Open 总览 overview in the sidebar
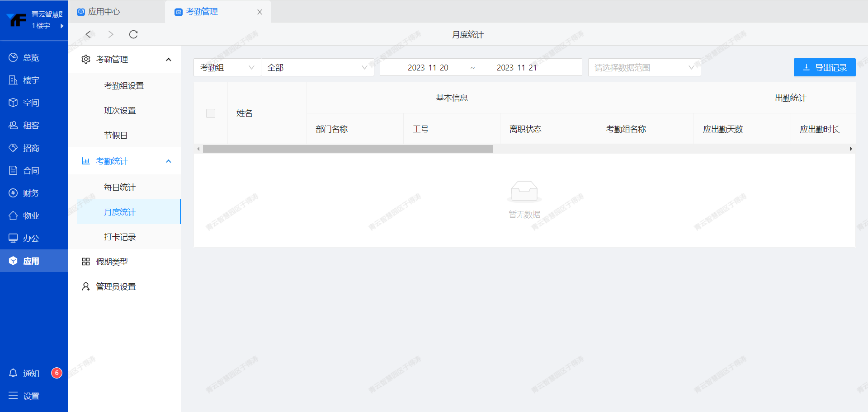 [x=31, y=57]
